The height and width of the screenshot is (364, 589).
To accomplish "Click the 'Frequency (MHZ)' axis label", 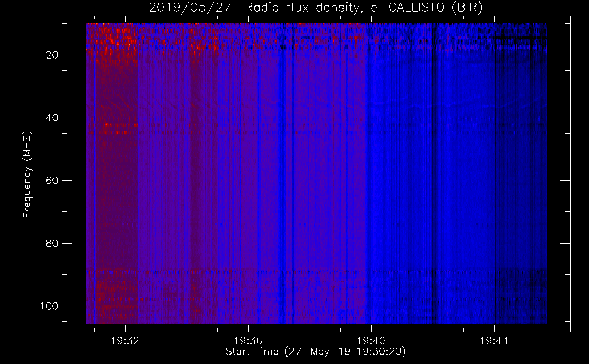I will tap(27, 175).
